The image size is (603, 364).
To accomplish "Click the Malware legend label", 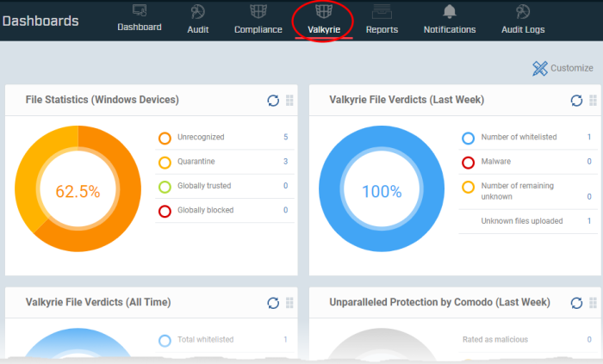I will (x=496, y=161).
